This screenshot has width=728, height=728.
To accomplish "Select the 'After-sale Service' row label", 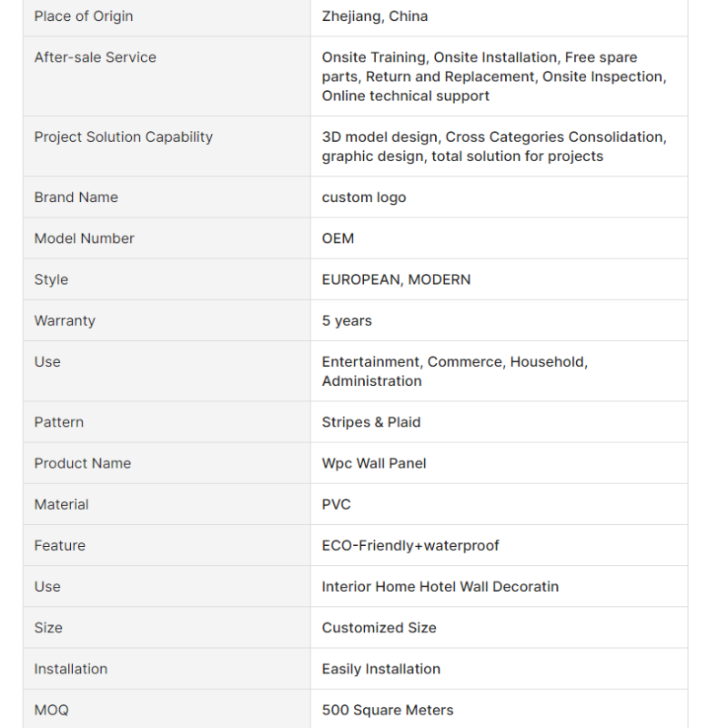I will pos(96,57).
